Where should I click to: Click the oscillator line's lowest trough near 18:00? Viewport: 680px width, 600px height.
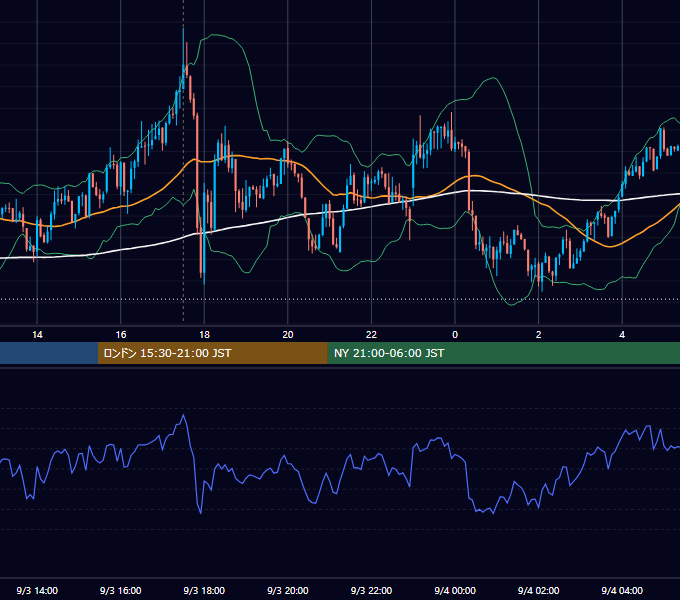click(201, 513)
